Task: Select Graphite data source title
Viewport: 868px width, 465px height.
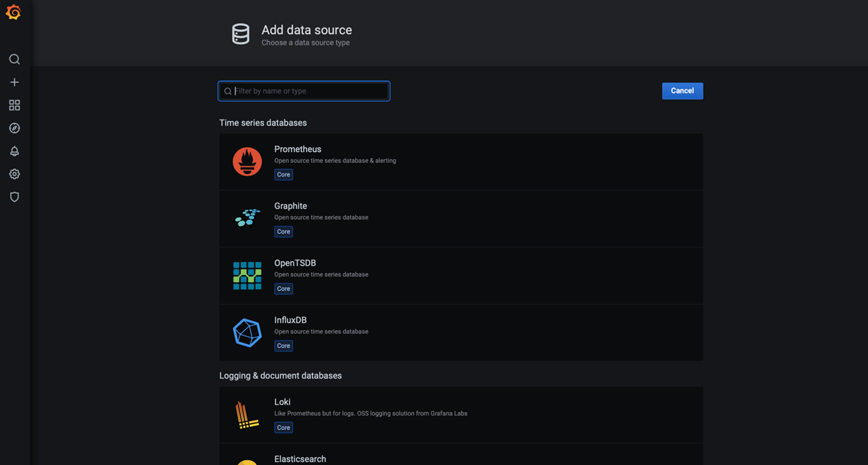Action: pyautogui.click(x=291, y=206)
